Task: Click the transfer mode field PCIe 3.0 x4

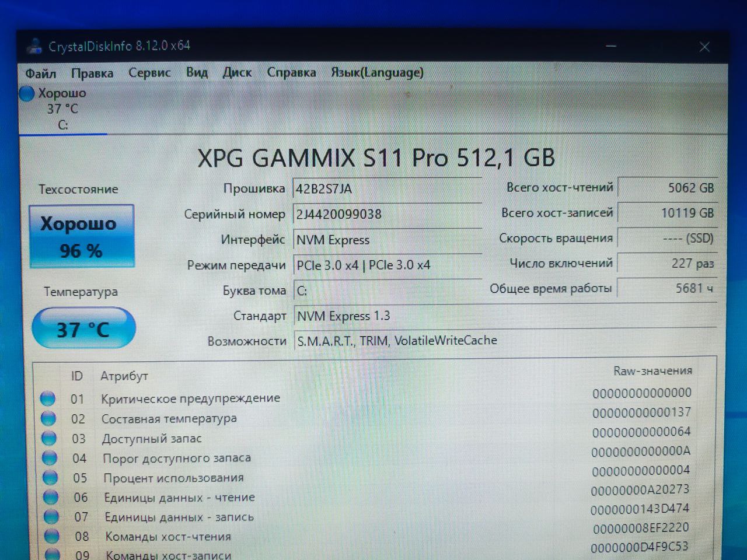Action: click(388, 265)
